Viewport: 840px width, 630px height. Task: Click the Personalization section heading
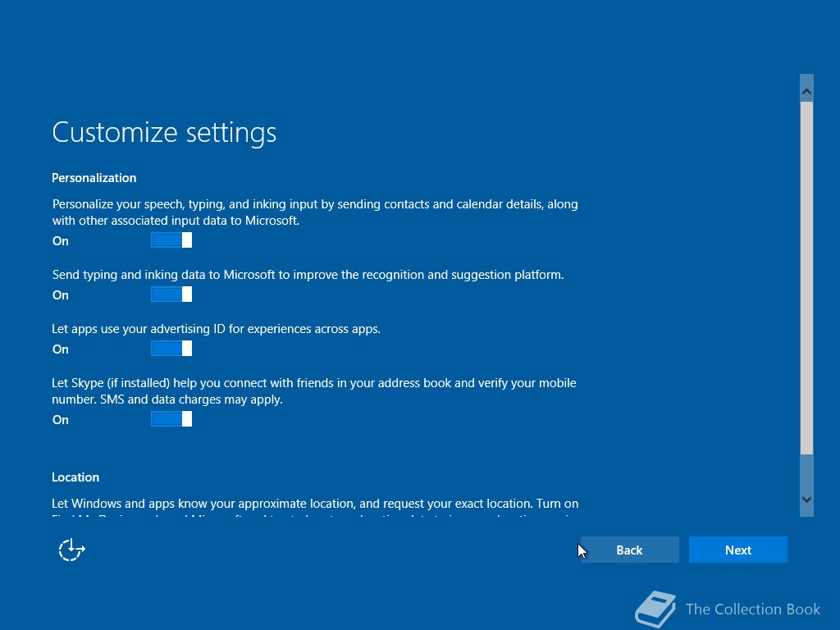coord(94,178)
